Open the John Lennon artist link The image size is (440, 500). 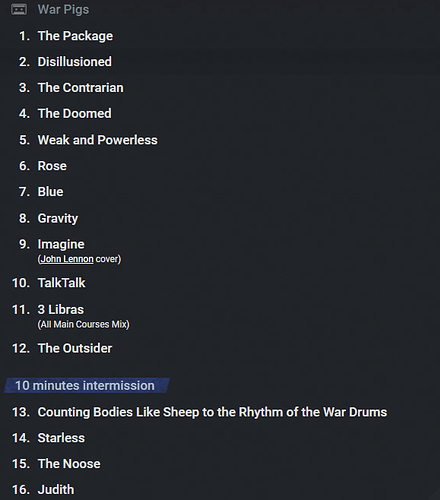coord(67,259)
